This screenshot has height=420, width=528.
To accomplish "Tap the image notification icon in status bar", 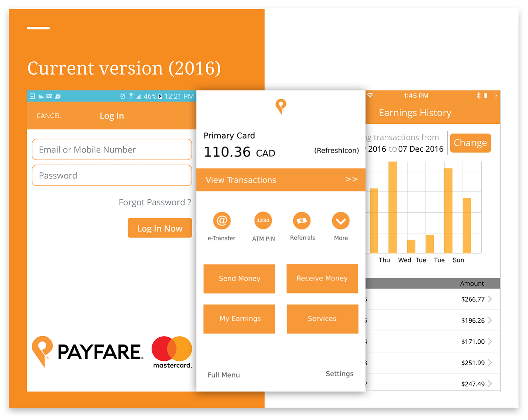I will pos(32,96).
